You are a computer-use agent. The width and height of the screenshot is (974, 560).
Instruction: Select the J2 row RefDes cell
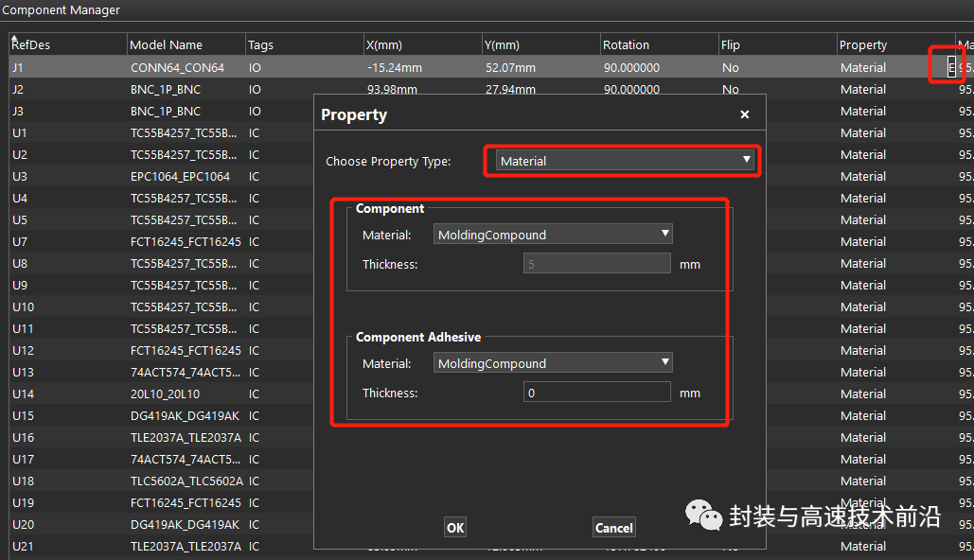point(68,89)
